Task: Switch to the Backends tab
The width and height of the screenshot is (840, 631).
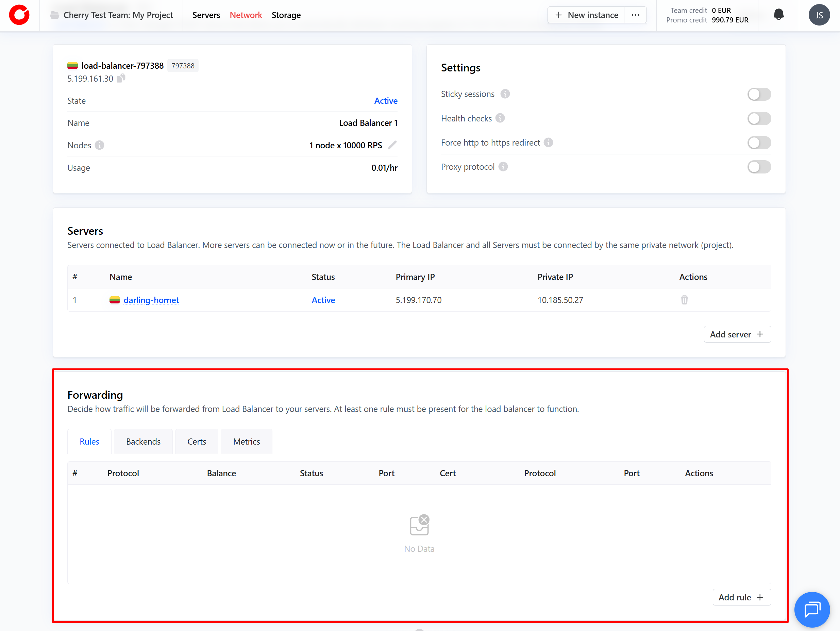Action: point(143,442)
